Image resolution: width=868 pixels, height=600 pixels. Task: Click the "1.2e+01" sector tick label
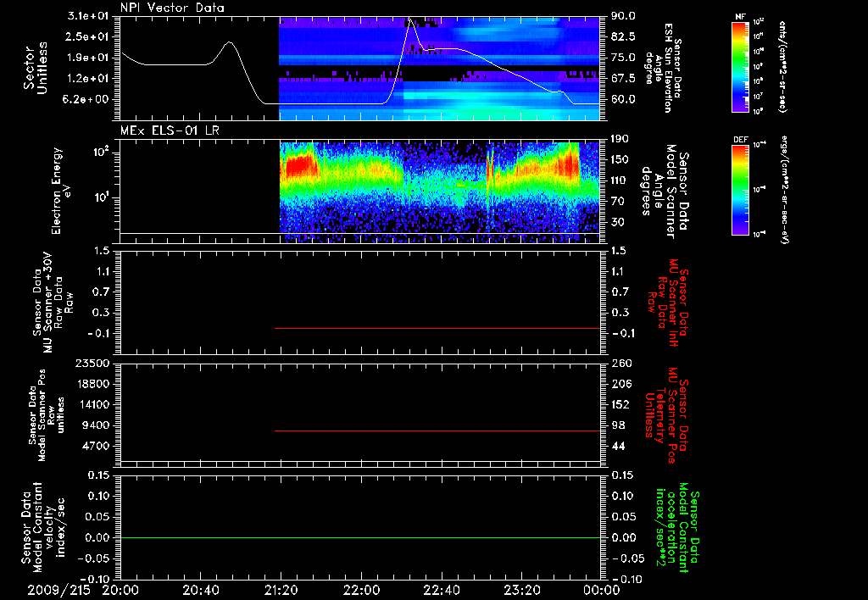coord(88,79)
